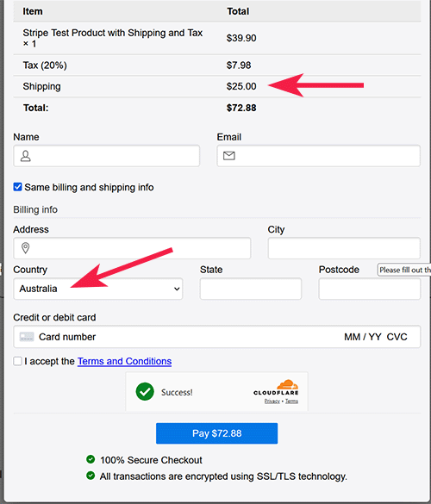Screen dimensions: 431x504
Task: Click the location pin icon in Address field
Action: pos(25,248)
